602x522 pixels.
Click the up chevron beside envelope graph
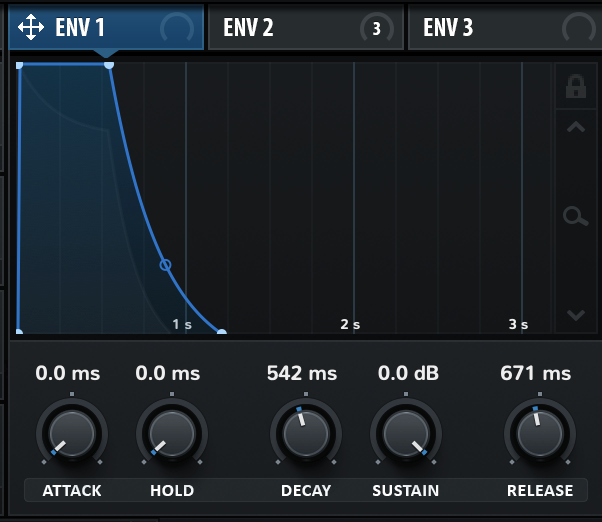(575, 127)
